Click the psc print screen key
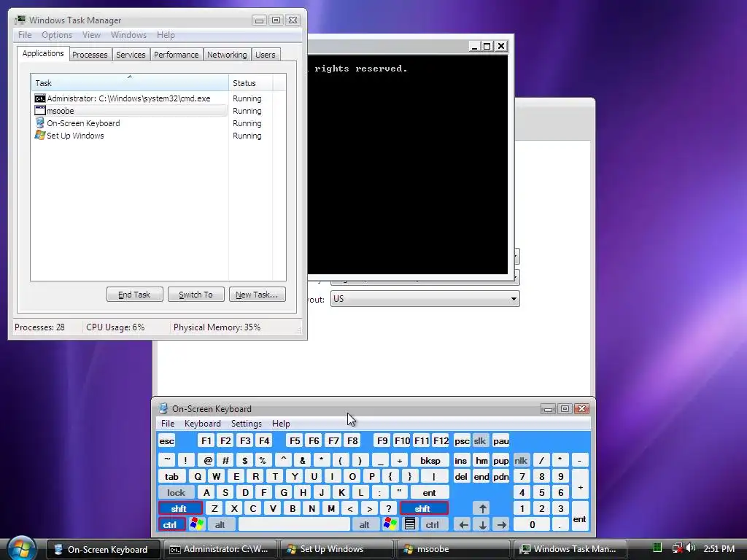This screenshot has width=747, height=560. coord(462,441)
